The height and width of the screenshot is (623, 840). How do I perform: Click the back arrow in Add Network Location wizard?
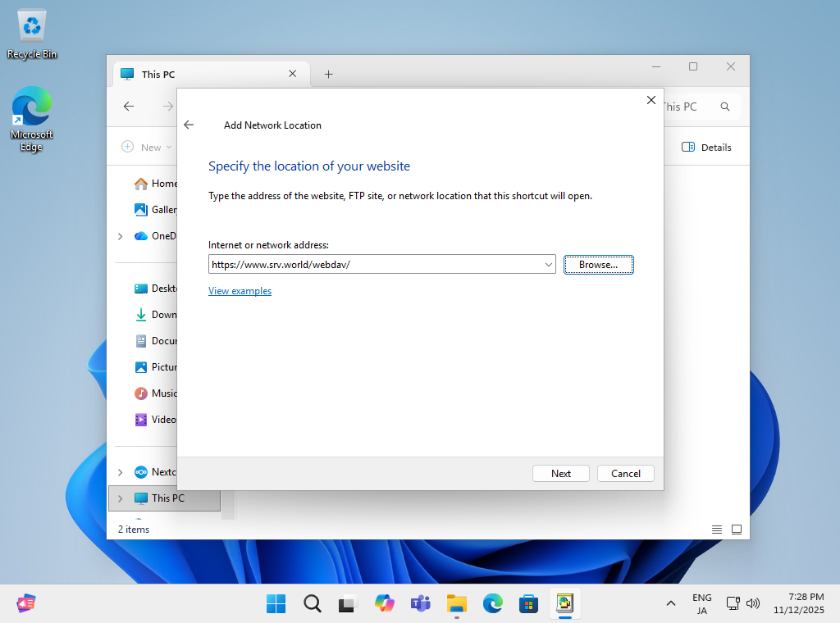[189, 125]
